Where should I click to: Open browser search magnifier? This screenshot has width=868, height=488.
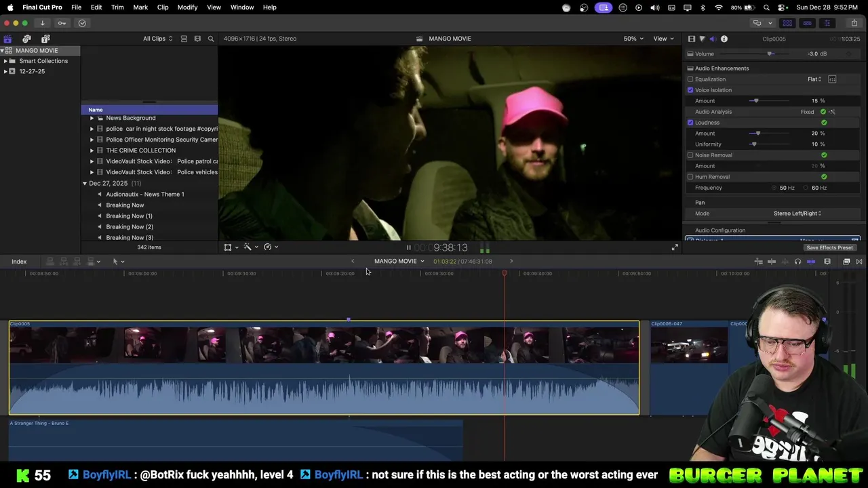(x=211, y=39)
